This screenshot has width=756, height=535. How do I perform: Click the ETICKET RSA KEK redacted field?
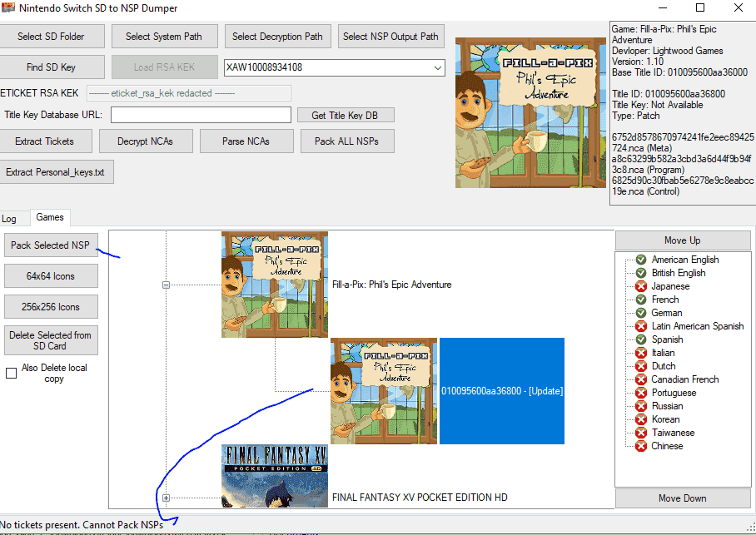pos(189,93)
